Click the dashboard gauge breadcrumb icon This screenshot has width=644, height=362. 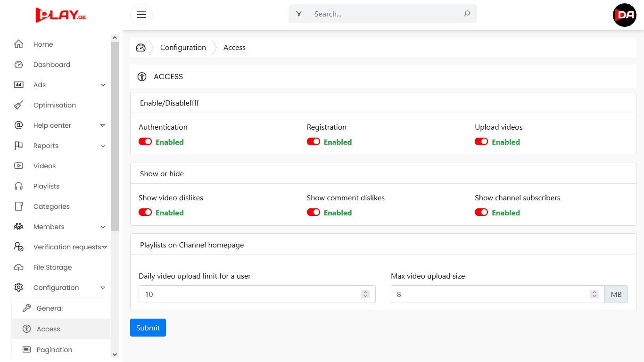pos(140,48)
